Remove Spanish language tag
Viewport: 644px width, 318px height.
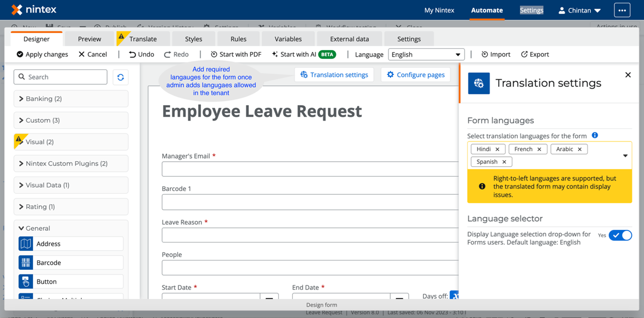pos(504,162)
